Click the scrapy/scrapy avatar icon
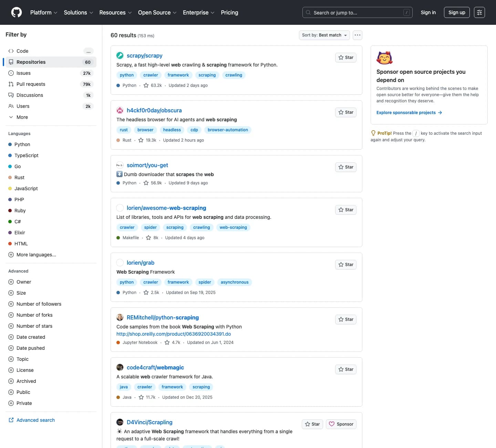The image size is (496, 448). (x=120, y=55)
